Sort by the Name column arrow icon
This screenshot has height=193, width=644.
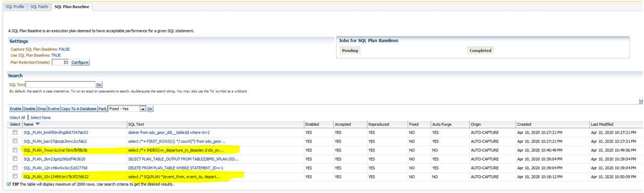pyautogui.click(x=37, y=124)
